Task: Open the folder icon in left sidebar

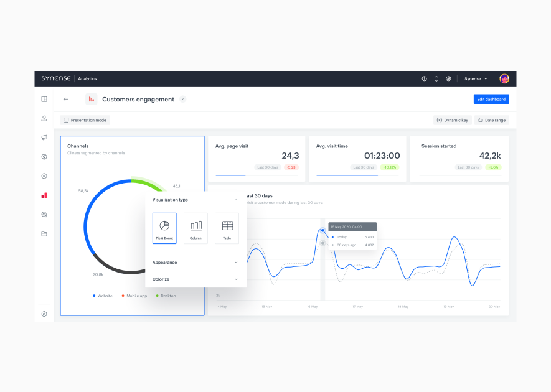Action: [44, 234]
